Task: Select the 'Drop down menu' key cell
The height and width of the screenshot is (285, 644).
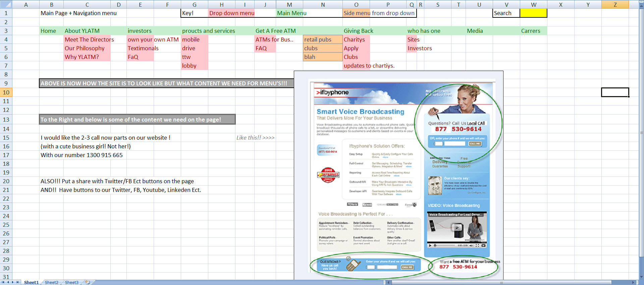Action: [231, 13]
